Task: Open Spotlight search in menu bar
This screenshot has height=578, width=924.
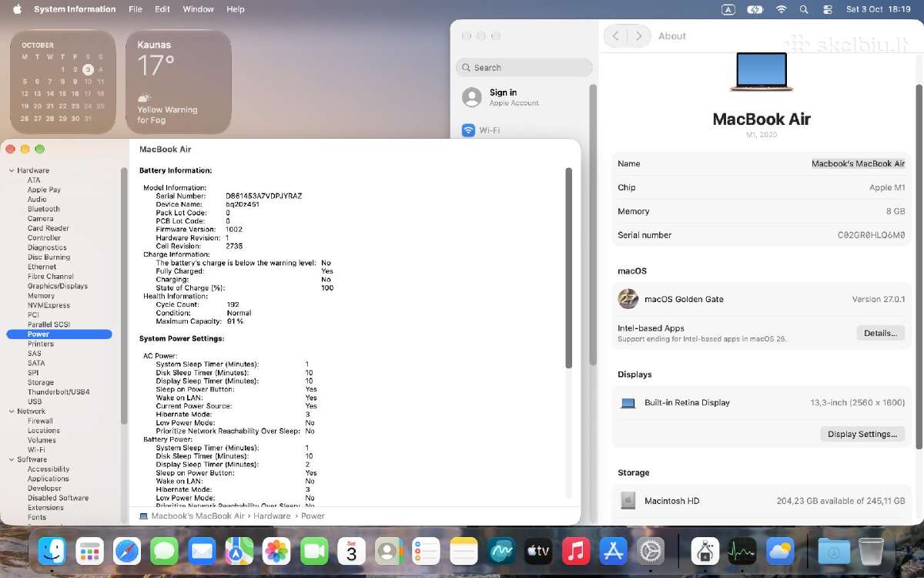Action: point(805,9)
